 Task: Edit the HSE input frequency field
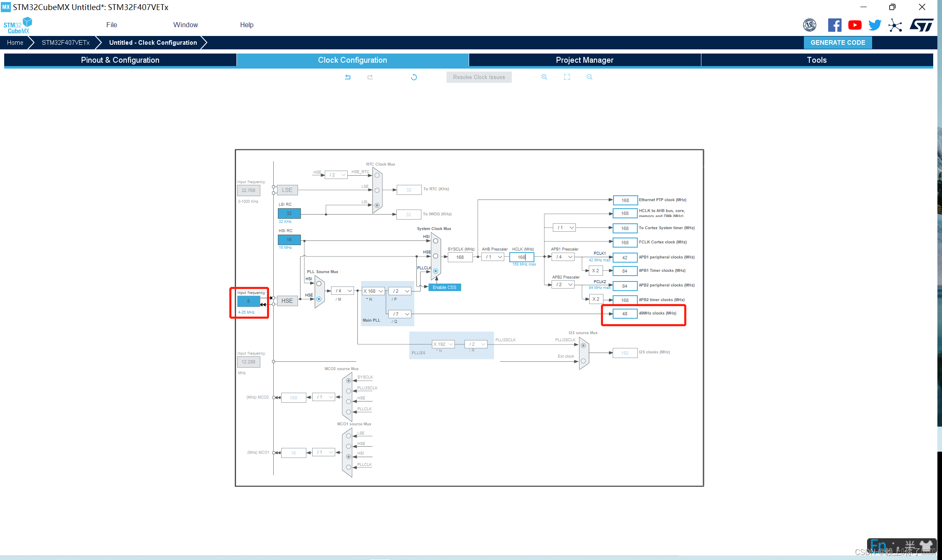pos(247,301)
